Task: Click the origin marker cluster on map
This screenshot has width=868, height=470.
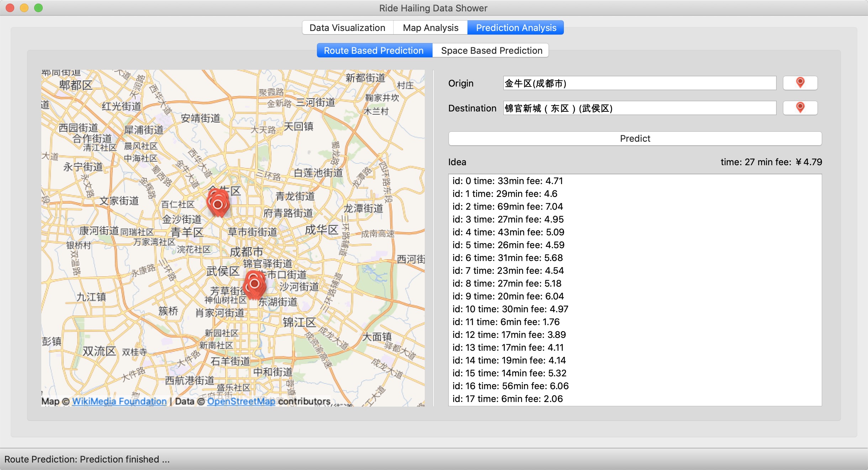Action: point(218,204)
